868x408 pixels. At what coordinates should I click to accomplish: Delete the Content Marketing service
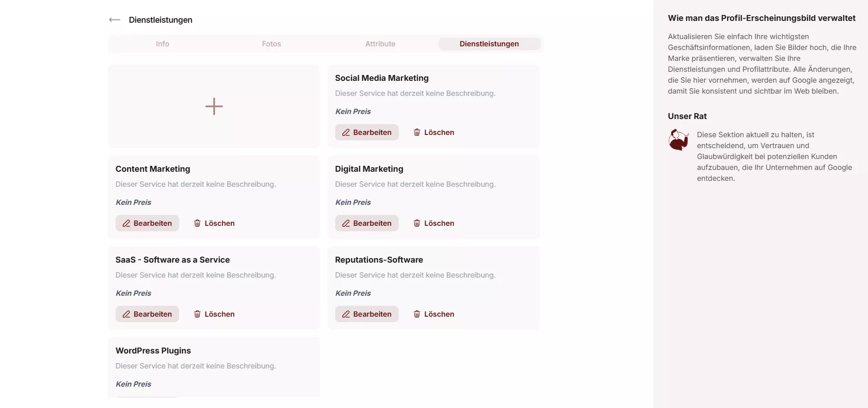[x=214, y=224]
